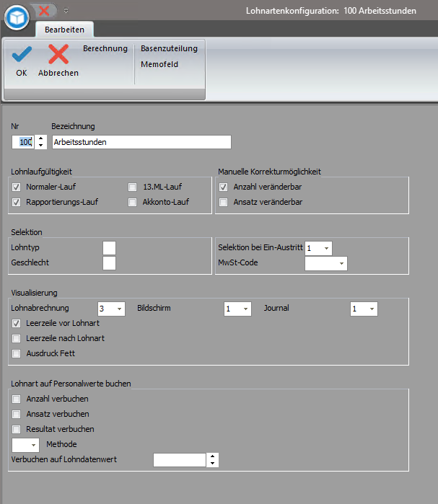Enable the Ausdruck Fett checkbox
Screen dimensions: 438x504
16,353
